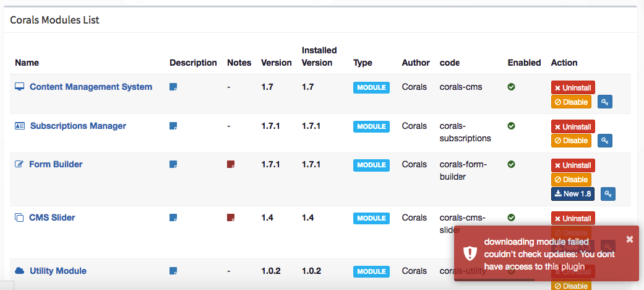Click the edit icon beside Form Builder
The image size is (644, 290).
point(19,164)
